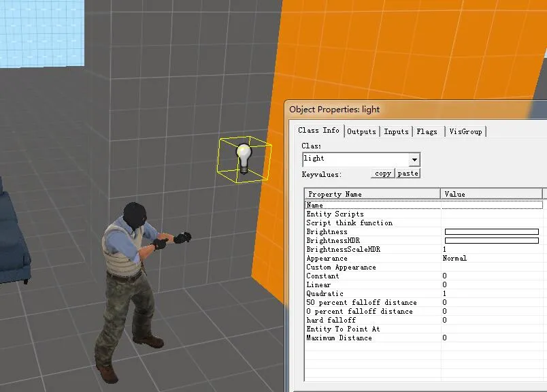Select the masked player model in viewport
The width and height of the screenshot is (547, 392).
(x=139, y=291)
